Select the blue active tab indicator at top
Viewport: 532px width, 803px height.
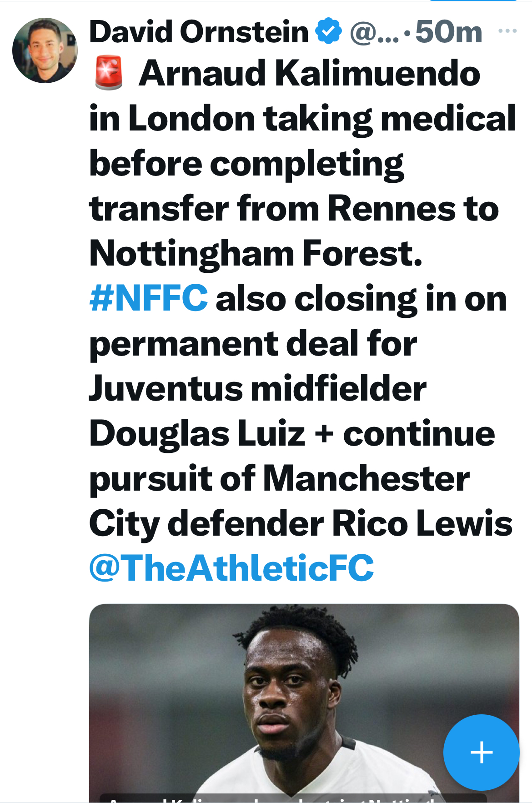473,1
